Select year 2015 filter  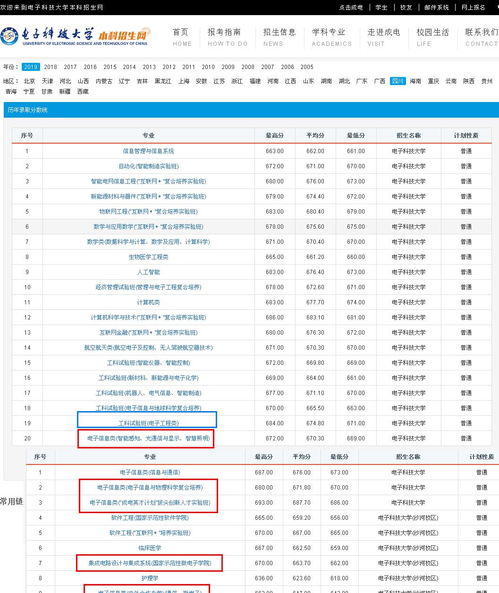coord(110,67)
